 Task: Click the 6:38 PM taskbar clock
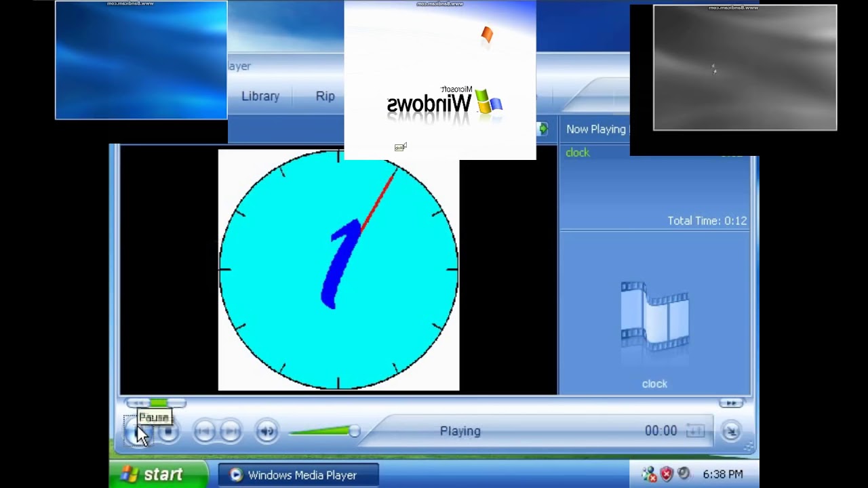723,474
